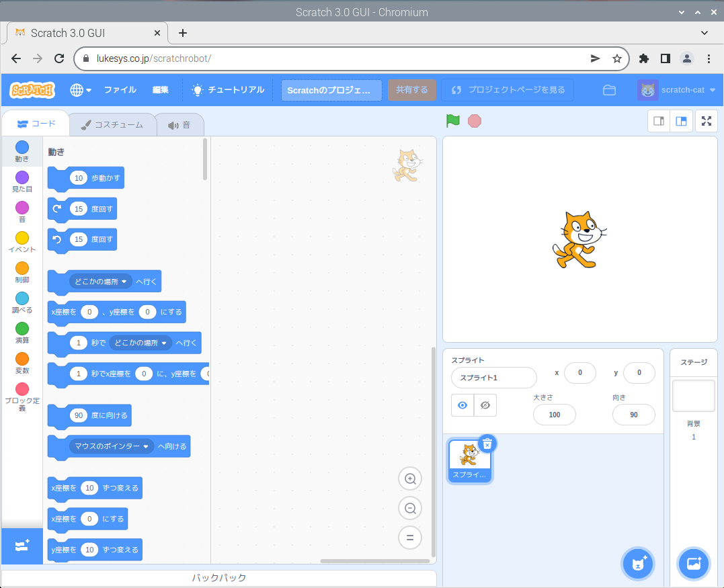
Task: Hide sprite with crossed-eye icon
Action: click(x=485, y=405)
